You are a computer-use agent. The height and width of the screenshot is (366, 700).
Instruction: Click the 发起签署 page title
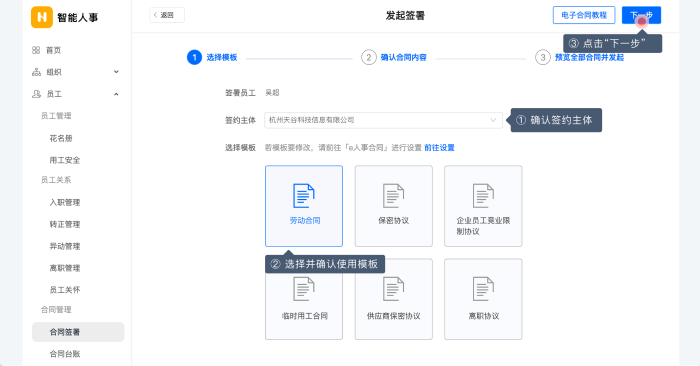[405, 16]
